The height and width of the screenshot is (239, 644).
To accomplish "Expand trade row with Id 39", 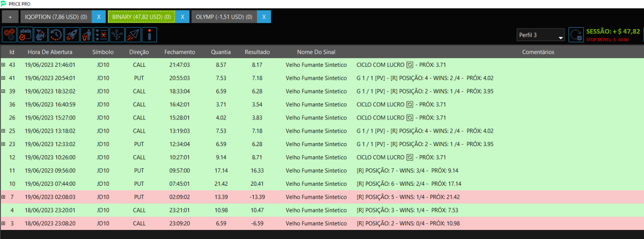I will [x=3, y=91].
